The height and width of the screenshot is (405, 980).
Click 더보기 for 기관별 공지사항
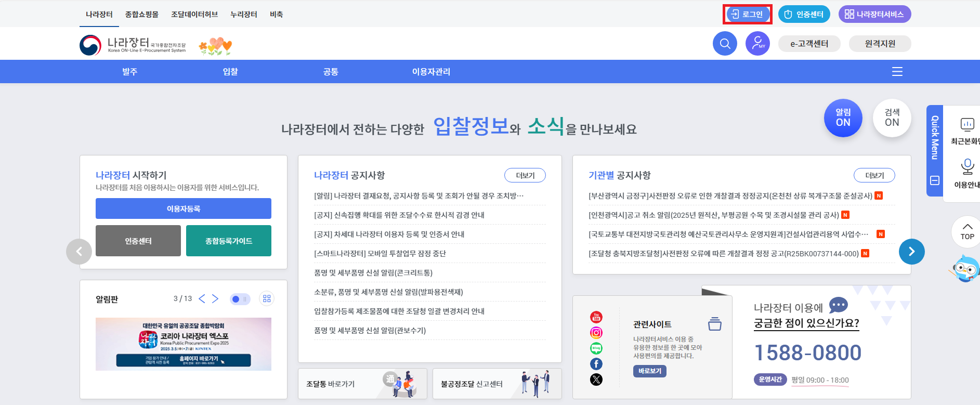pyautogui.click(x=874, y=175)
